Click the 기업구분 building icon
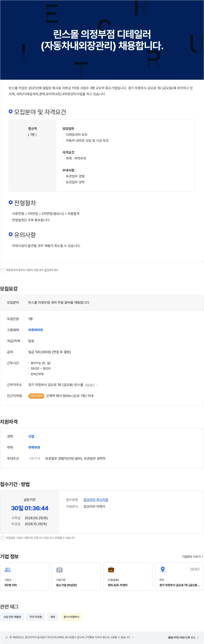 59,569
